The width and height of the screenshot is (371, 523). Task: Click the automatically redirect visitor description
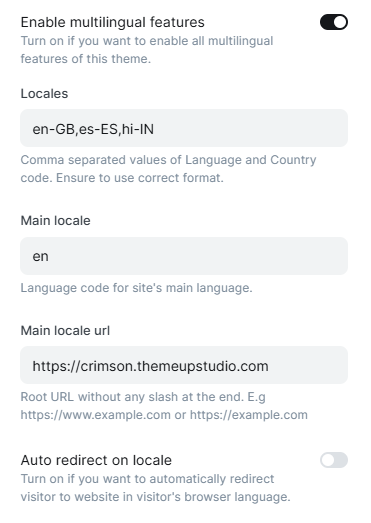155,488
